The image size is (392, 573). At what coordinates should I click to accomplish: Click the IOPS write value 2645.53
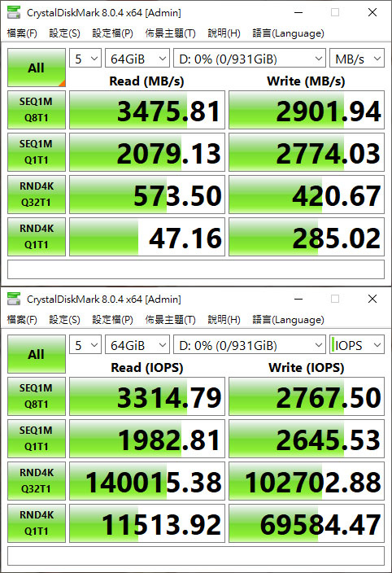point(307,439)
